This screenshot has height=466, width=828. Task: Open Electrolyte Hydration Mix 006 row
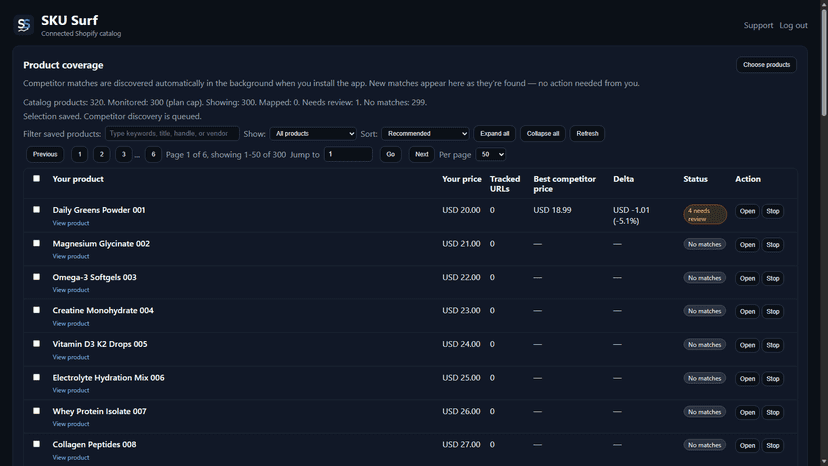747,379
